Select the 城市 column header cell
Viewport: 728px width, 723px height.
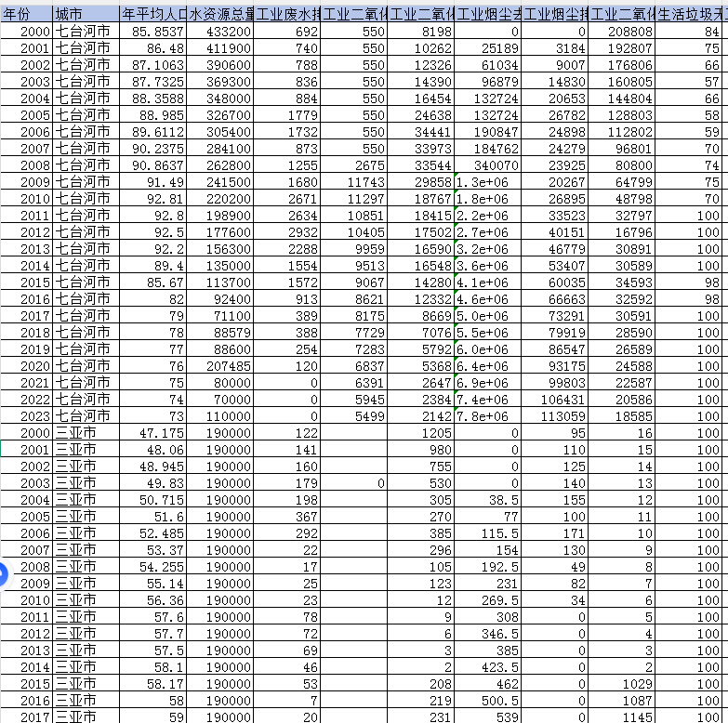pyautogui.click(x=86, y=14)
